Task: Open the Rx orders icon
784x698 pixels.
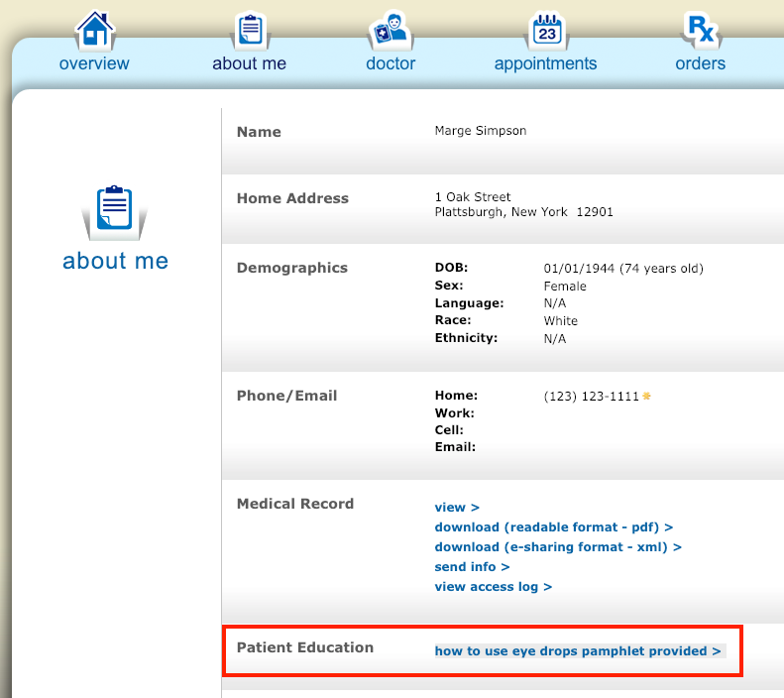Action: 700,29
